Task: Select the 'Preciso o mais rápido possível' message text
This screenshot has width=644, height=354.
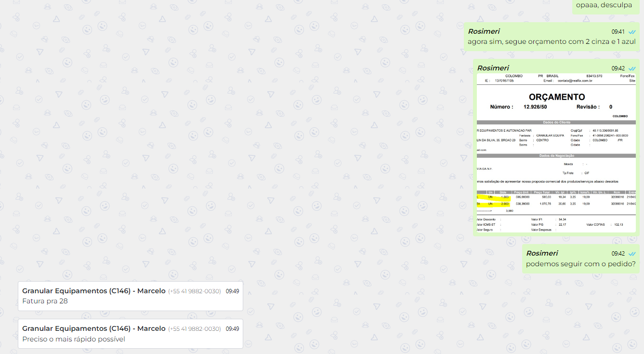Action: click(x=73, y=339)
